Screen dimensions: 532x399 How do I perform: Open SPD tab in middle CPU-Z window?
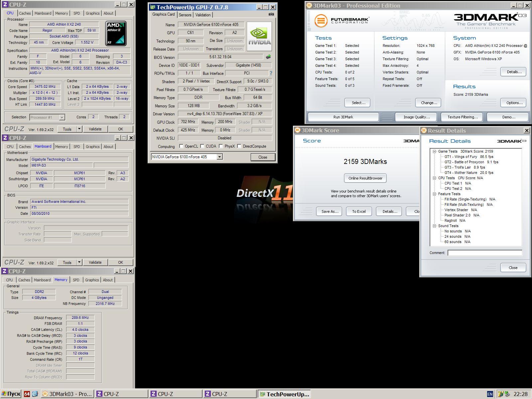pos(76,147)
